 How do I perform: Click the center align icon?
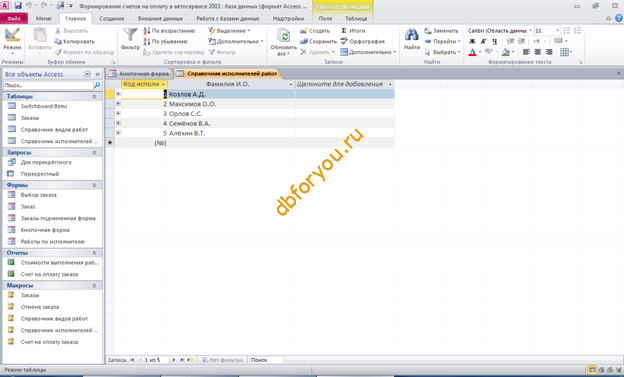pyautogui.click(x=537, y=52)
